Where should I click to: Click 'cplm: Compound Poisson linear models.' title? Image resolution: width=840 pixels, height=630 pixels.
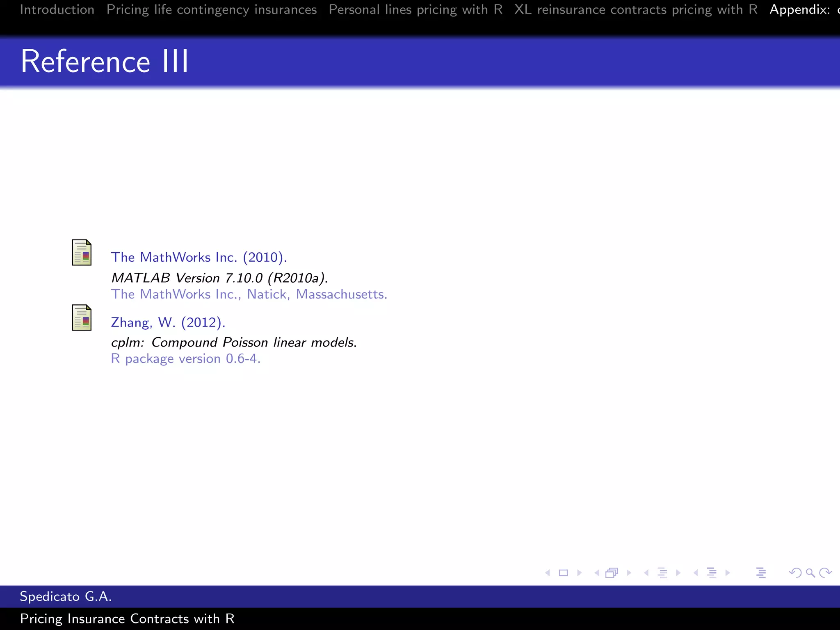234,342
